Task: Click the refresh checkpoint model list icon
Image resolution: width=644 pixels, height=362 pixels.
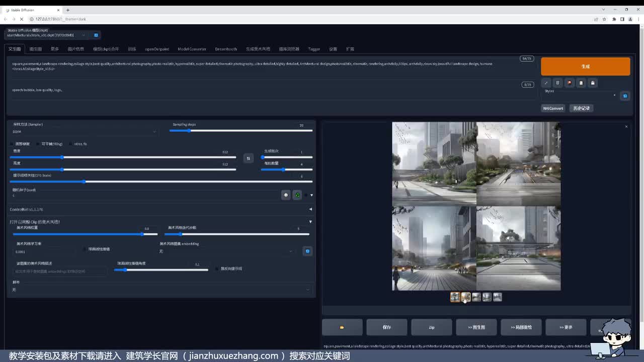Action: (96, 35)
